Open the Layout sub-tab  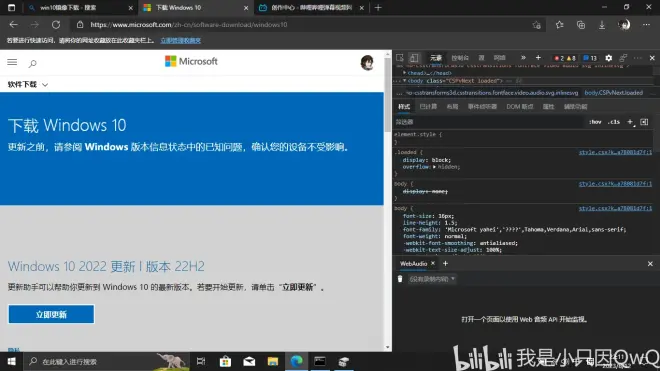click(452, 107)
